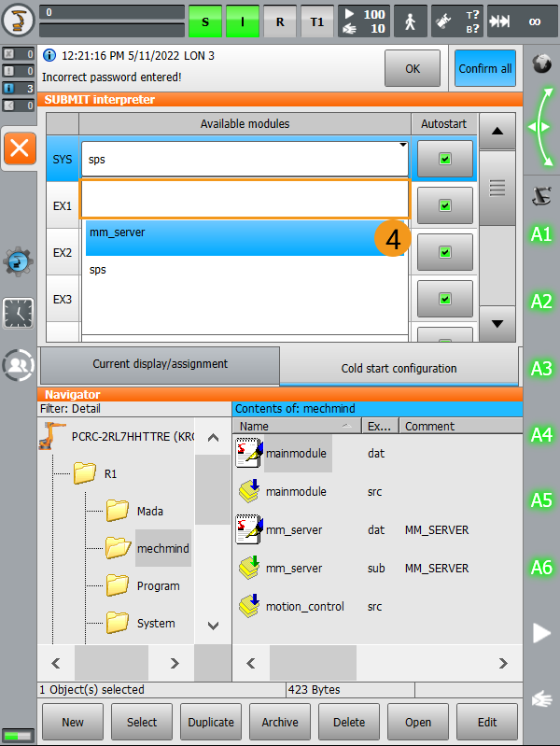Click the Duplicate button
This screenshot has height=746, width=560.
tap(211, 723)
